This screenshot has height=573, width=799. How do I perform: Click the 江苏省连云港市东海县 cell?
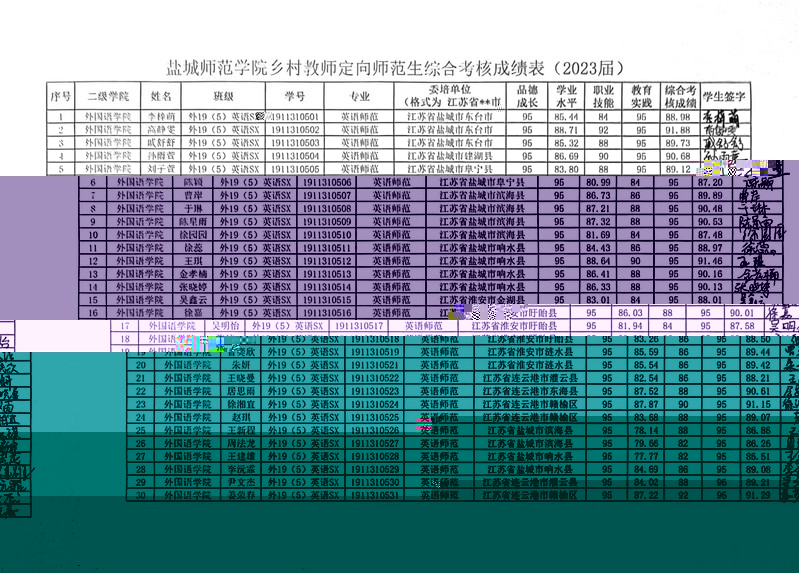pyautogui.click(x=530, y=392)
